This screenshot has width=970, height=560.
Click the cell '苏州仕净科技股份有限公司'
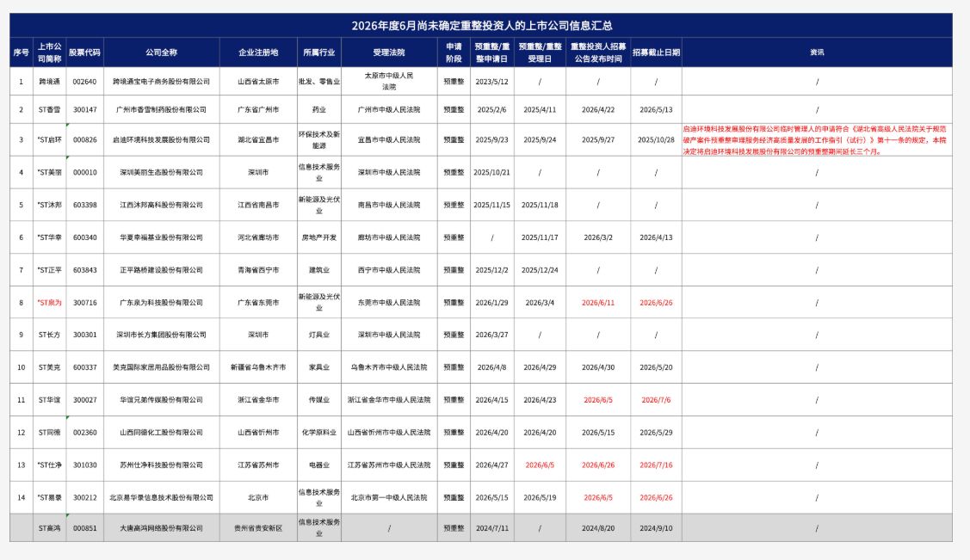click(x=162, y=465)
